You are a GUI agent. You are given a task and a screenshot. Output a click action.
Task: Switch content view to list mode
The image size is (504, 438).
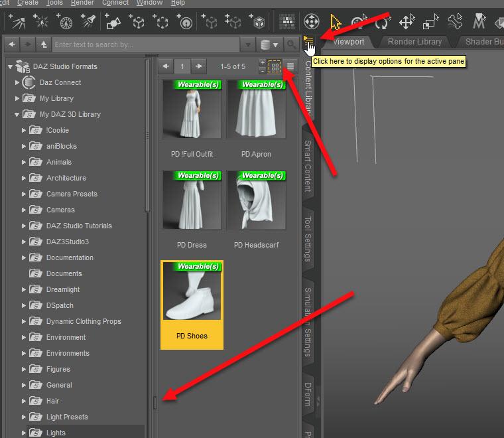pos(290,66)
